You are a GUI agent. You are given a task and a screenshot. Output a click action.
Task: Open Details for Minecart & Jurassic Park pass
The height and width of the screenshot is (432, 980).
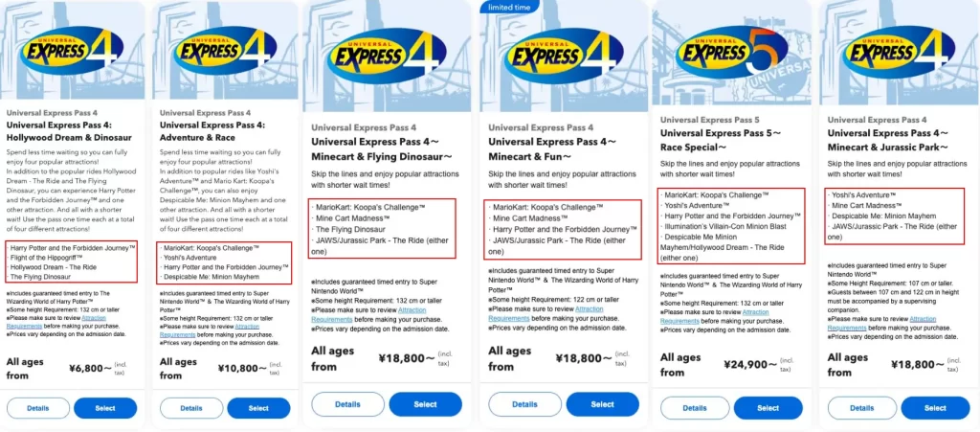(x=858, y=408)
